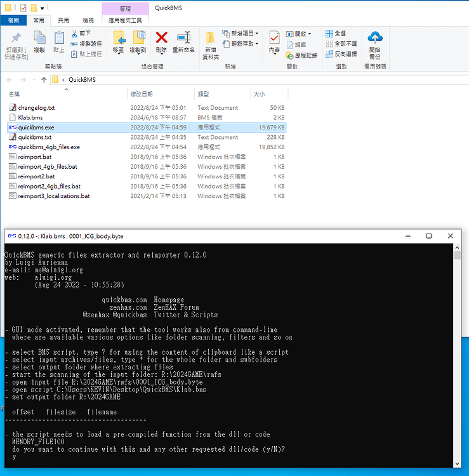Click the Cut scissors icon
The height and width of the screenshot is (476, 469).
(x=74, y=34)
